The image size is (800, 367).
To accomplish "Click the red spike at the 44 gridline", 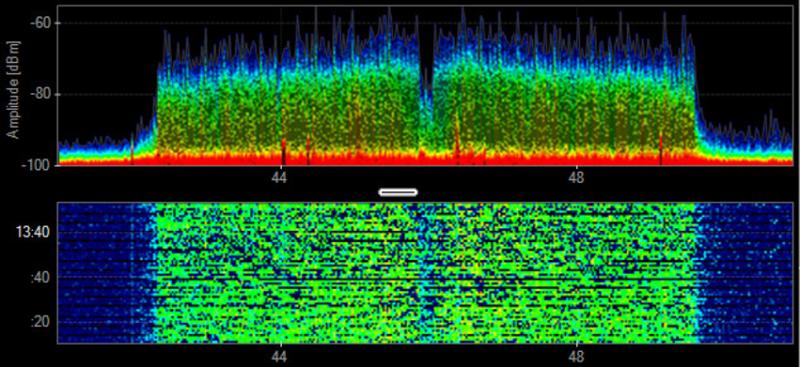I will point(284,152).
